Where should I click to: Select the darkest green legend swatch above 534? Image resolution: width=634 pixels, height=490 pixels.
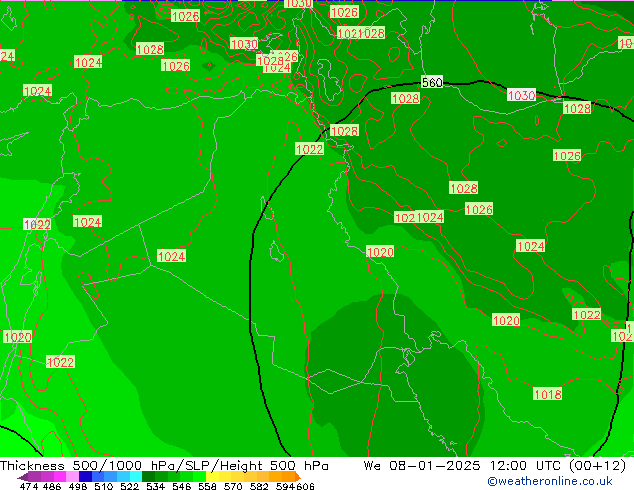(x=148, y=476)
